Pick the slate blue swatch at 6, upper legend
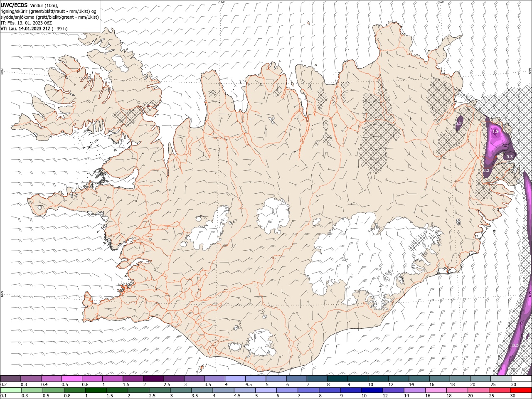The width and height of the screenshot is (532, 399). click(296, 379)
